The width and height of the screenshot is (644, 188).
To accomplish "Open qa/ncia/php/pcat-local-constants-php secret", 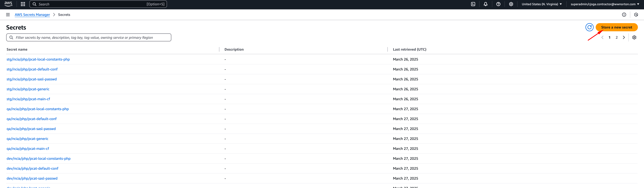I will 37,109.
